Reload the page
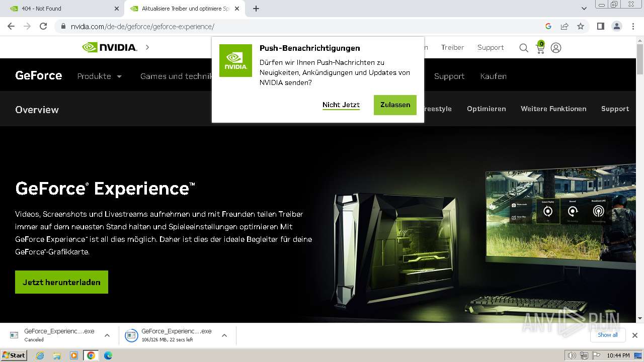Viewport: 644px width, 362px height. point(43,26)
